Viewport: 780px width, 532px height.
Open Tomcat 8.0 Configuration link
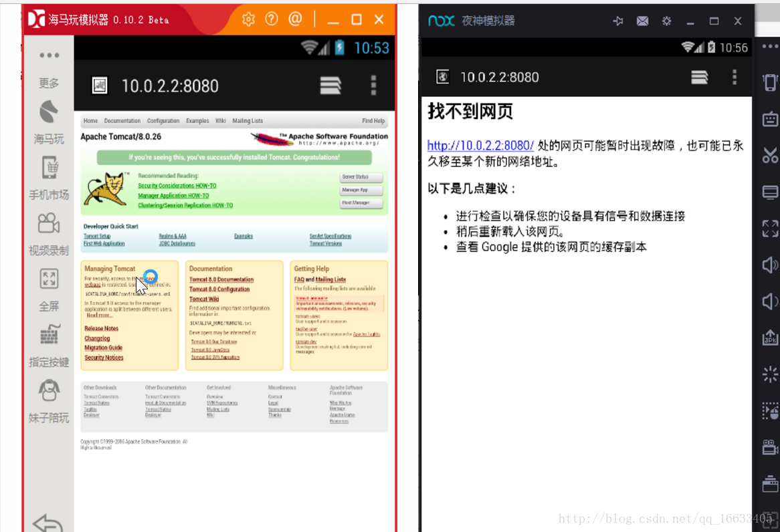[x=219, y=289]
